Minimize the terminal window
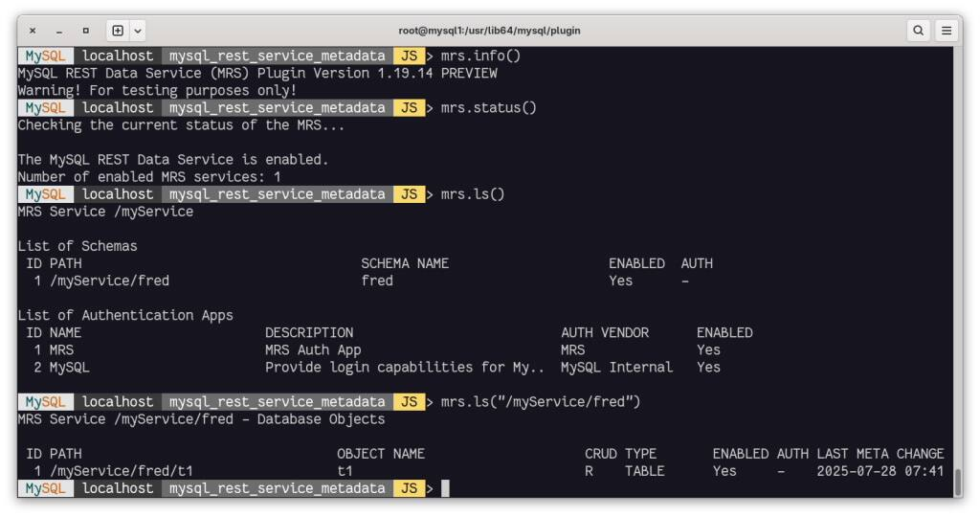Viewport: 980px width, 517px height. coord(59,30)
